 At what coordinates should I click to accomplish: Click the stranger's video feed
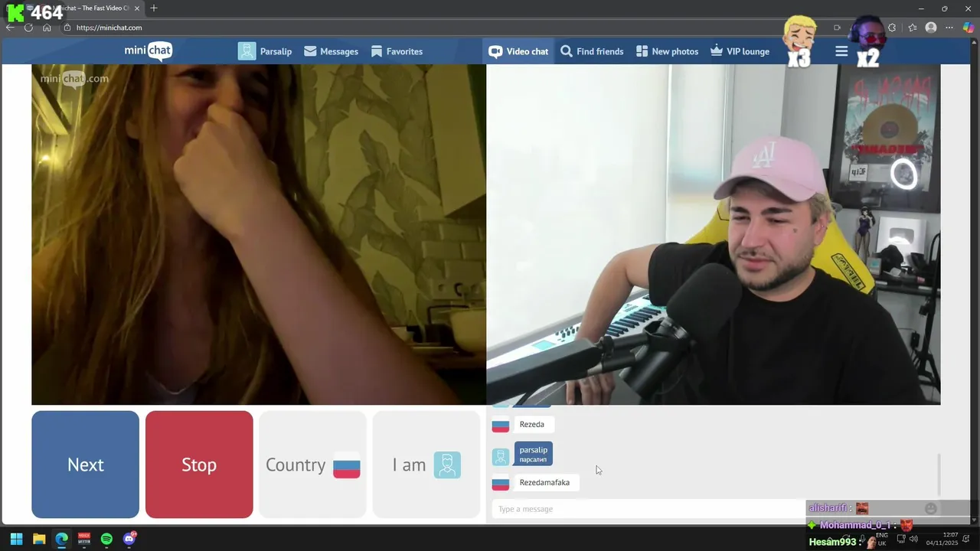click(259, 234)
